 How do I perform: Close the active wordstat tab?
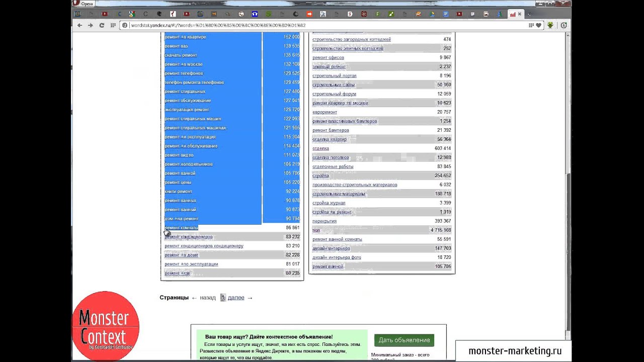tap(520, 14)
